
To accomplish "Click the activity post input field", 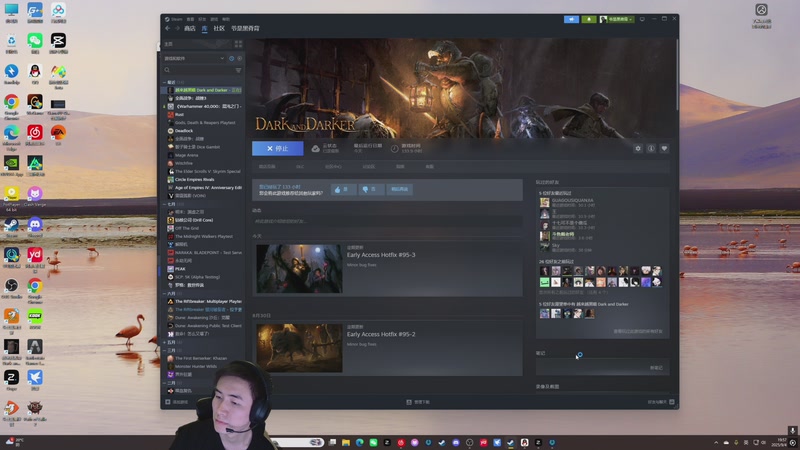I will tap(387, 221).
